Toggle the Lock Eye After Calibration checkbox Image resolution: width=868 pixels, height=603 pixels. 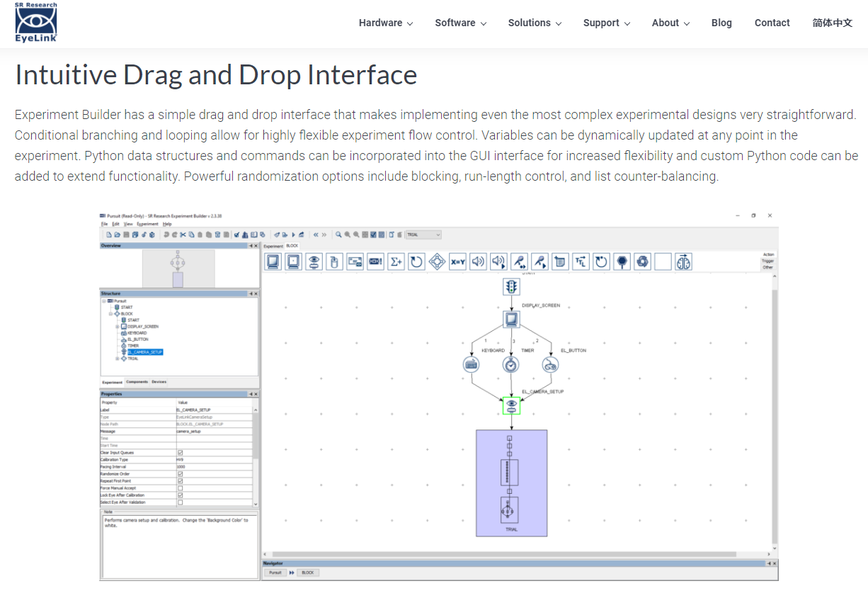tap(180, 495)
